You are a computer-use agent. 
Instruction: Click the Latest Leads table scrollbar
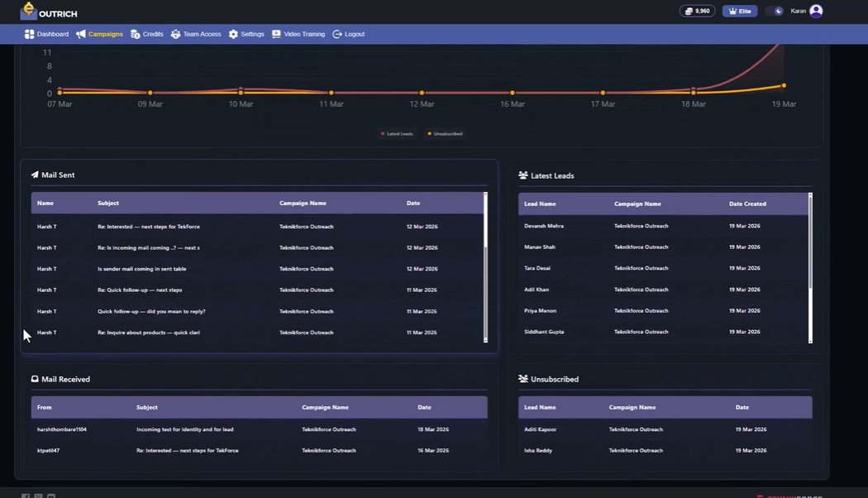(x=810, y=268)
